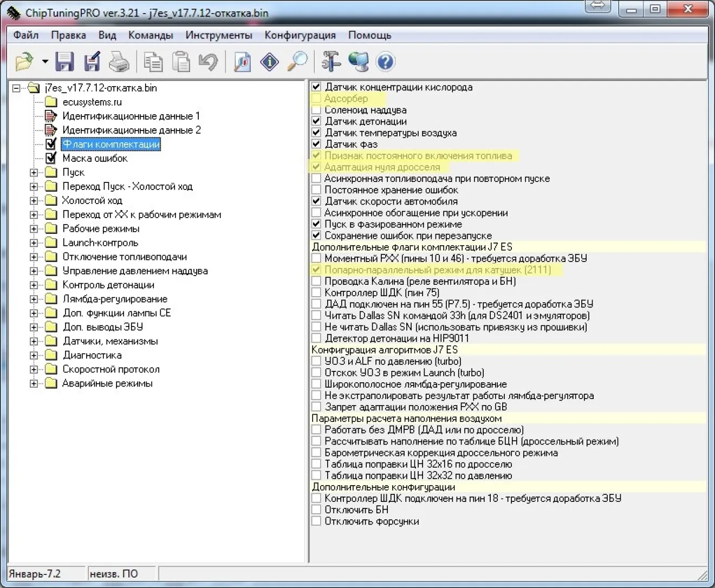Enable Широкополосное лямбда-регулирование checkbox
715x588 pixels.
pyautogui.click(x=316, y=384)
